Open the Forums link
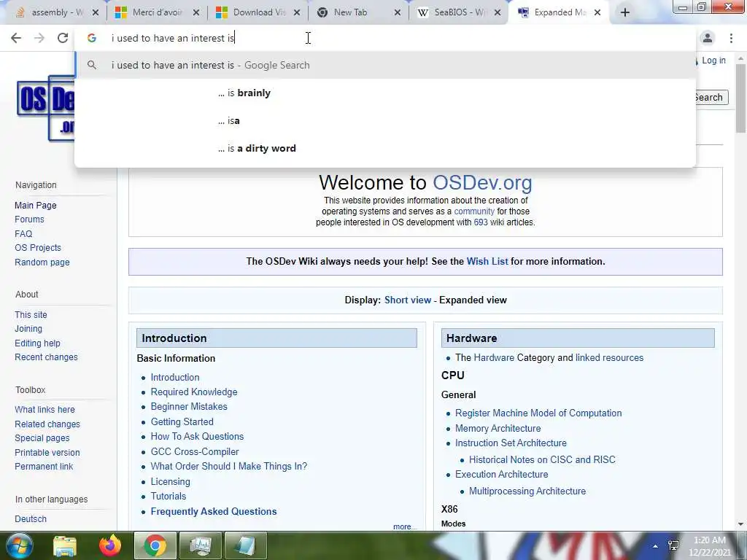The image size is (747, 560). coord(29,219)
